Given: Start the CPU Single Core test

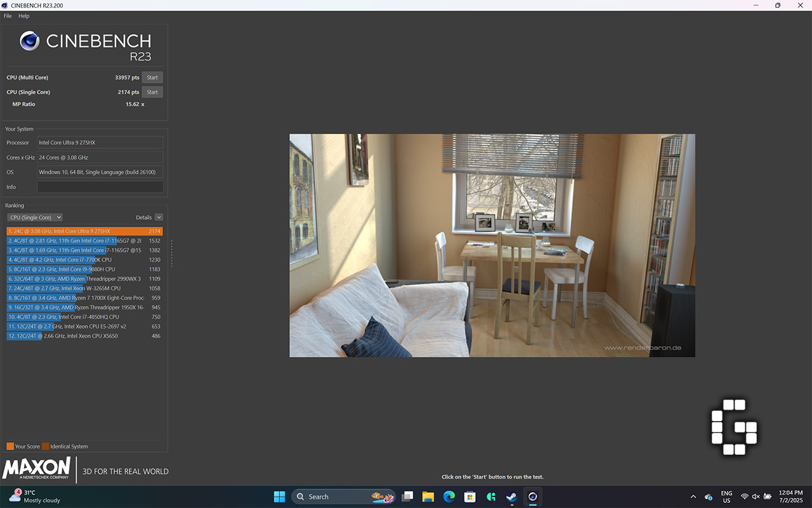Looking at the screenshot, I should 152,92.
